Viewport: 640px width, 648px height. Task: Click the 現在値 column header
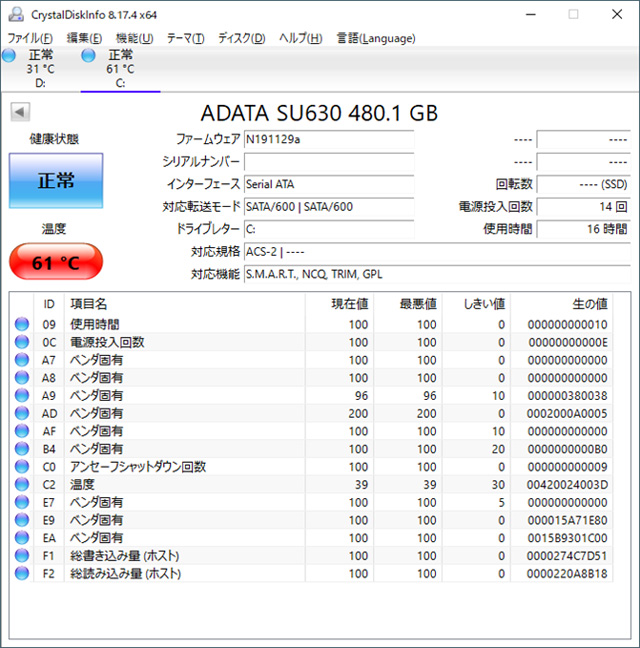[339, 304]
